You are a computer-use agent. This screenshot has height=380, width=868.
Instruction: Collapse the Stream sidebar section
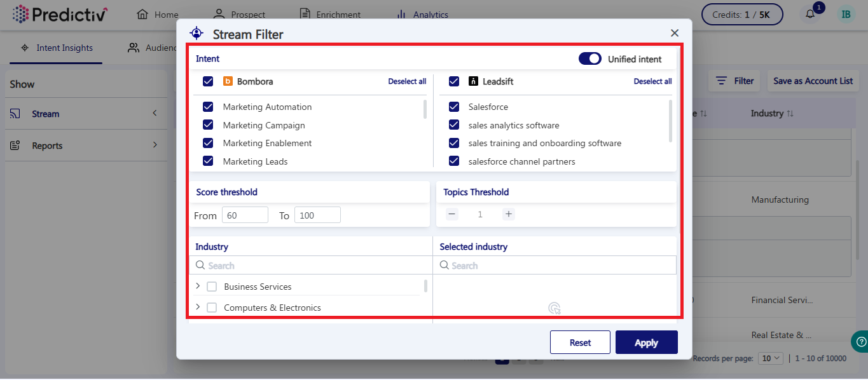point(155,114)
